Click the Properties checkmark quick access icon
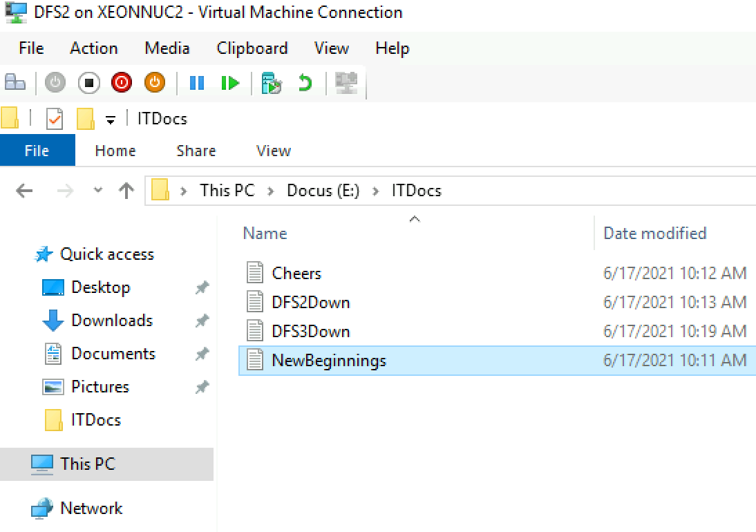 (55, 119)
